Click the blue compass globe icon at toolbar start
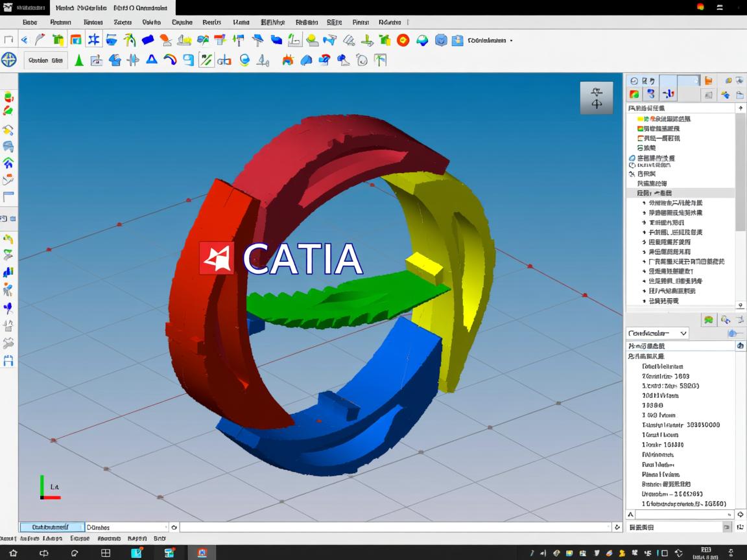The image size is (747, 560). pyautogui.click(x=9, y=60)
